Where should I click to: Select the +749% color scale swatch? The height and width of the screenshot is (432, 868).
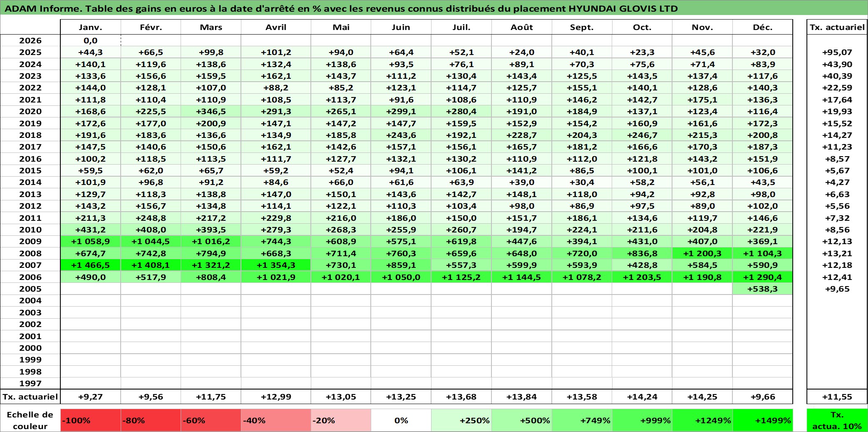(582, 420)
